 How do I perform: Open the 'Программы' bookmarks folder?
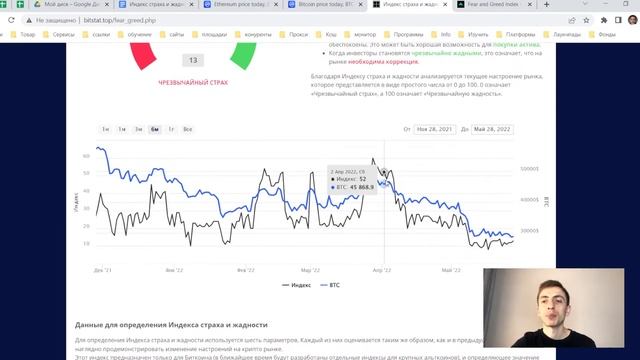tap(404, 35)
